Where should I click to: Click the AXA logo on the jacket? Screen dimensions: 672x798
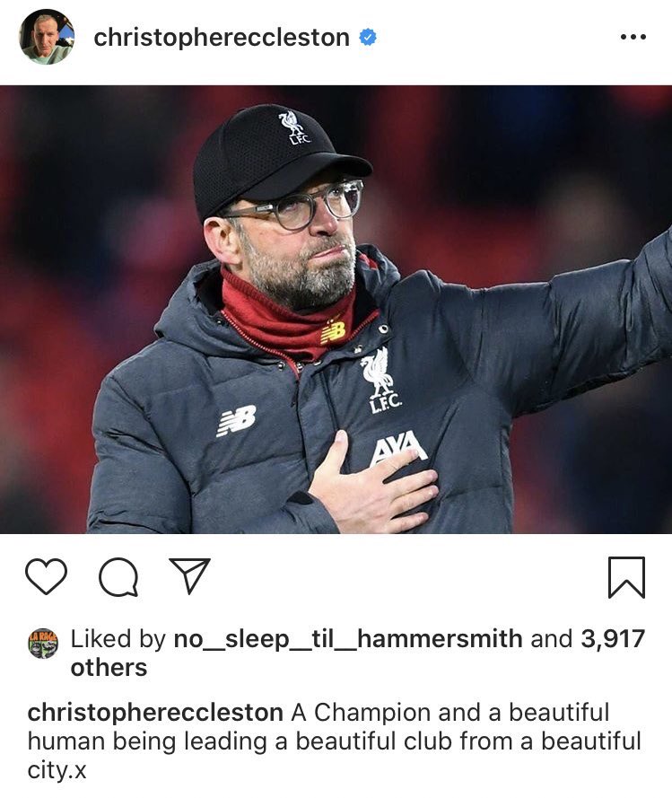397,447
